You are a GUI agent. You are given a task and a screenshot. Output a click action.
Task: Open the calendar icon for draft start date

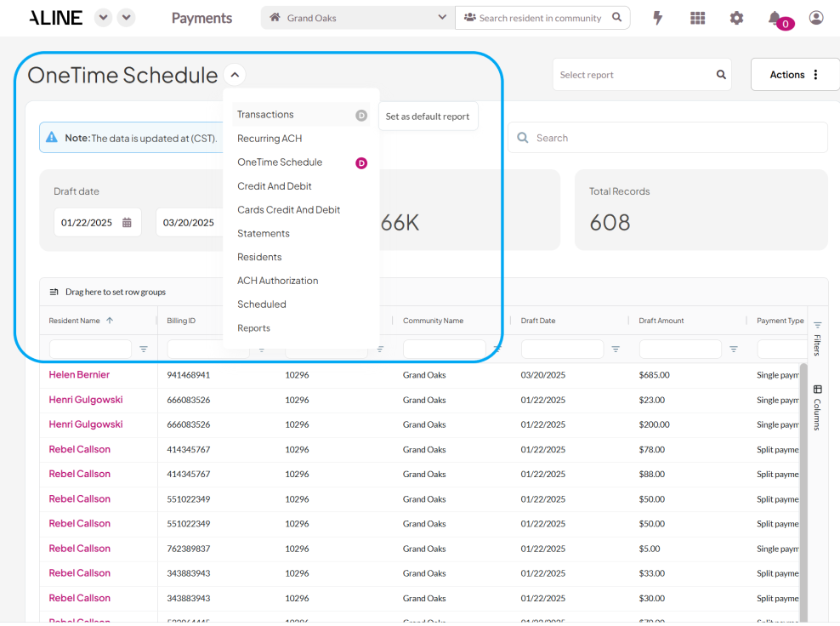[127, 223]
